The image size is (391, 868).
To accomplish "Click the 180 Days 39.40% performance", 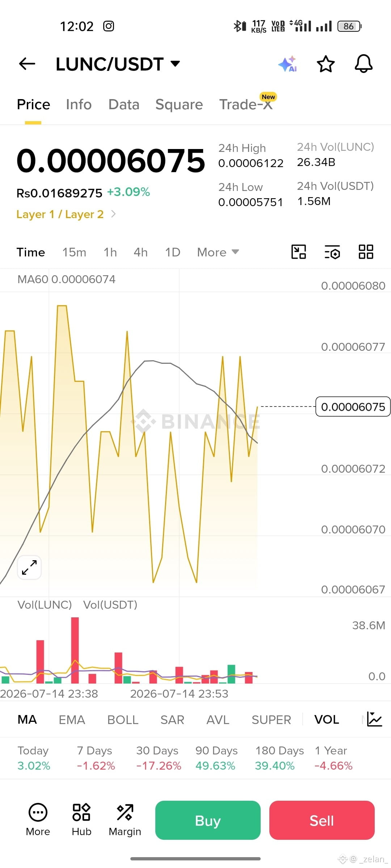I will coord(279,758).
